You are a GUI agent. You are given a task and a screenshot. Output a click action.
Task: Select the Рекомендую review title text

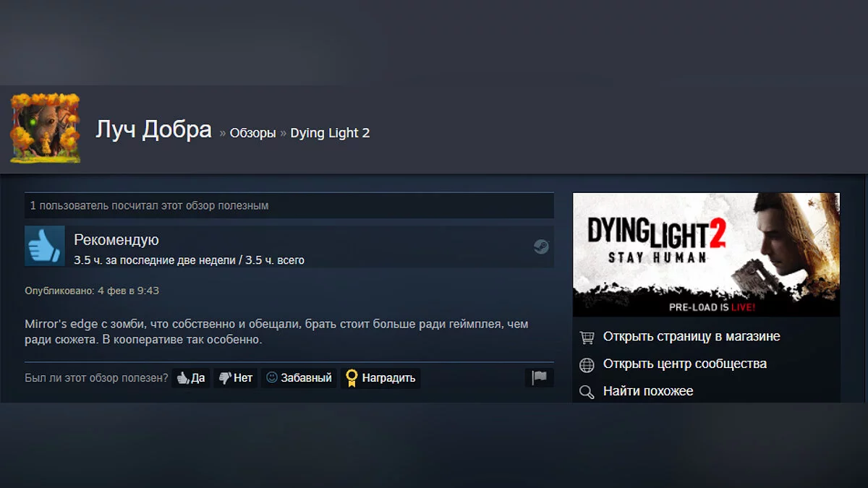pos(116,240)
